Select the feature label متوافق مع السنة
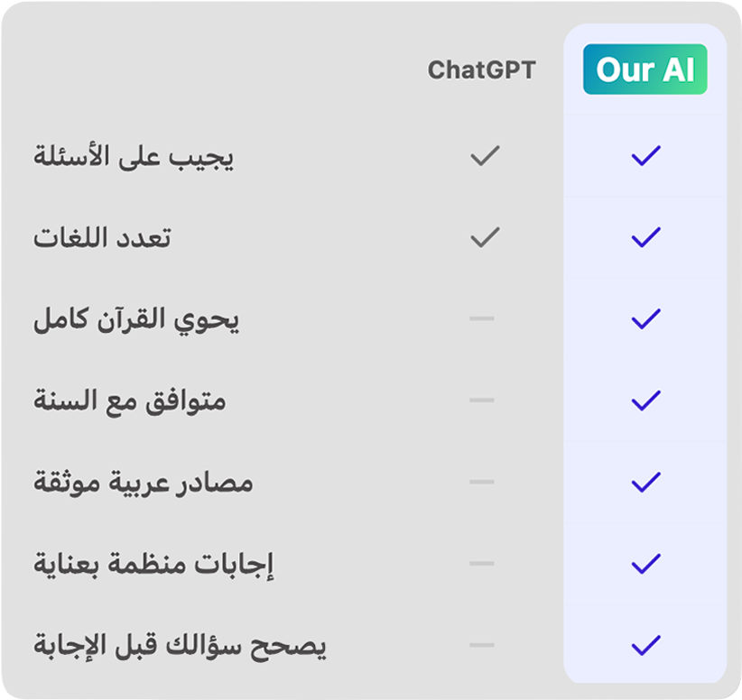 click(x=130, y=401)
